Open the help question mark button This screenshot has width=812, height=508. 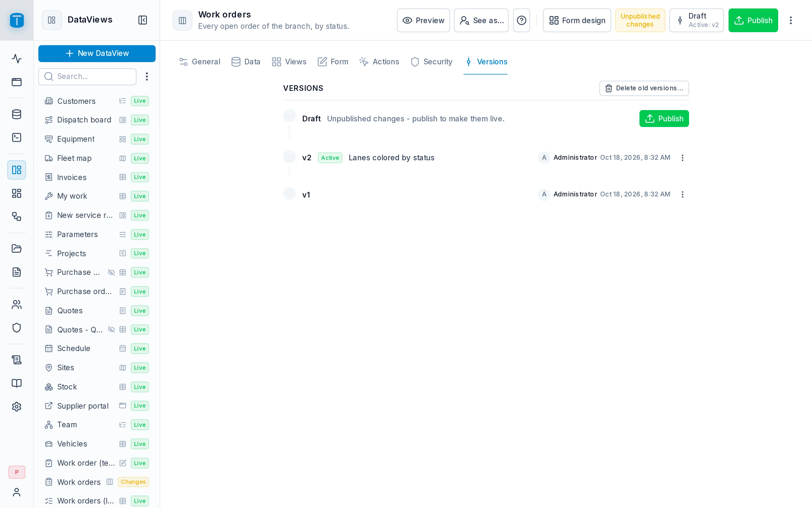click(x=521, y=21)
